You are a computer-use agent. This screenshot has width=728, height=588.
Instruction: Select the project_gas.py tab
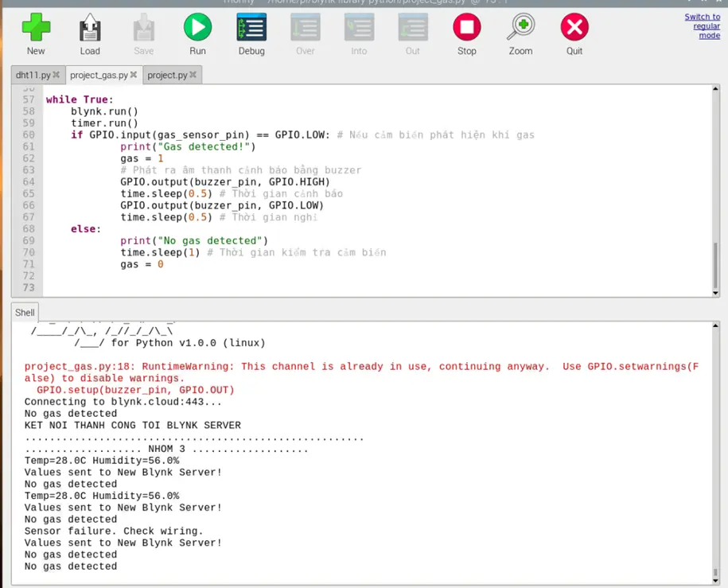point(99,76)
